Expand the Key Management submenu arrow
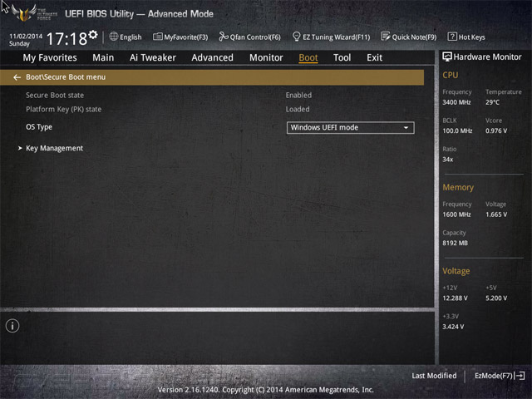Screen dimensions: 532x399 click(x=20, y=148)
